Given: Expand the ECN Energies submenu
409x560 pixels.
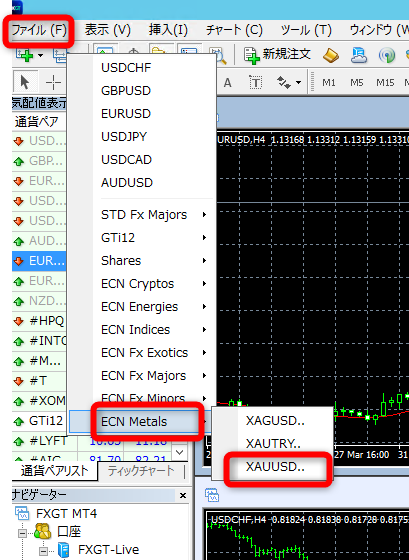Looking at the screenshot, I should pos(141,307).
